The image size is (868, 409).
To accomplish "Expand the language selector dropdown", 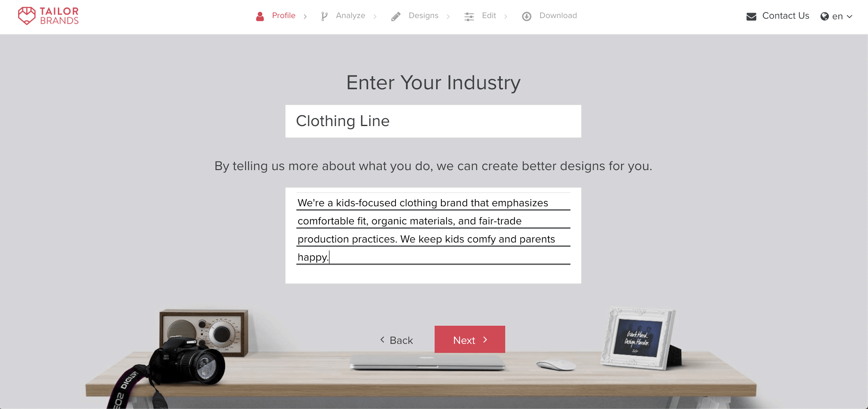I will click(x=836, y=16).
